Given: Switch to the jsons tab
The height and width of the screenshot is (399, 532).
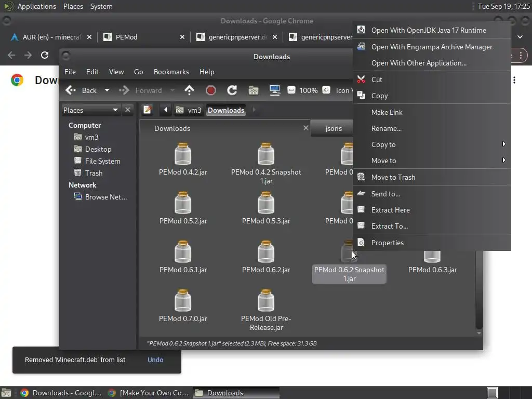Looking at the screenshot, I should coord(333,128).
